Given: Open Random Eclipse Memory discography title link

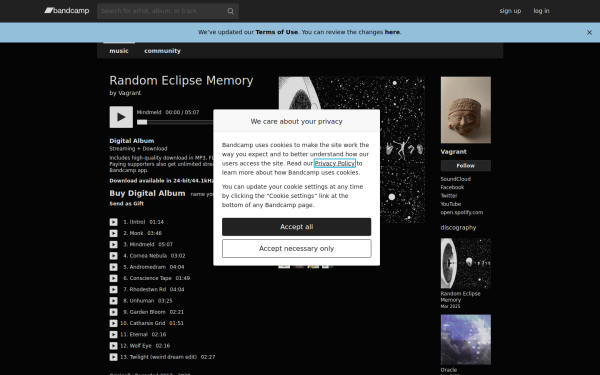Looking at the screenshot, I should click(x=460, y=297).
